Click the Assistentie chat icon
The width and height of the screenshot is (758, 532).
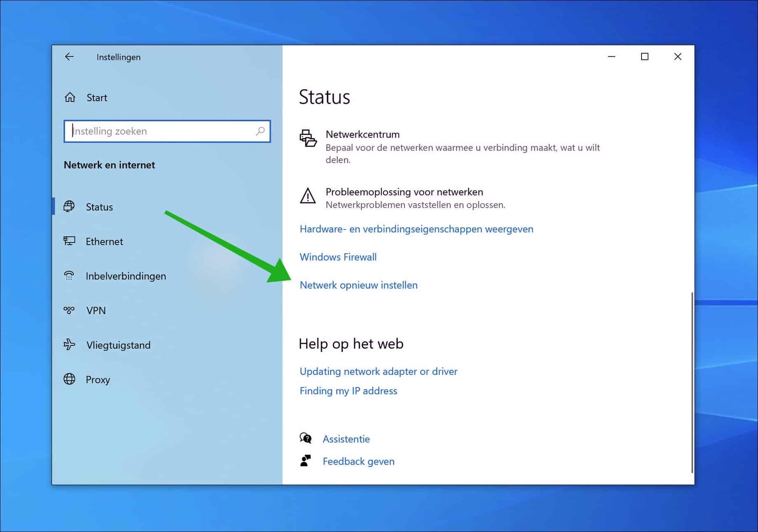[305, 438]
